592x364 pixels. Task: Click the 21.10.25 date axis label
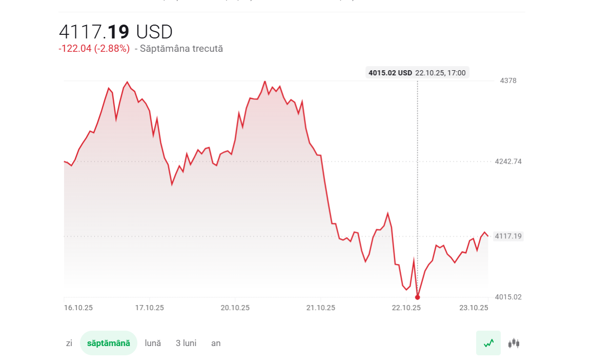(321, 308)
